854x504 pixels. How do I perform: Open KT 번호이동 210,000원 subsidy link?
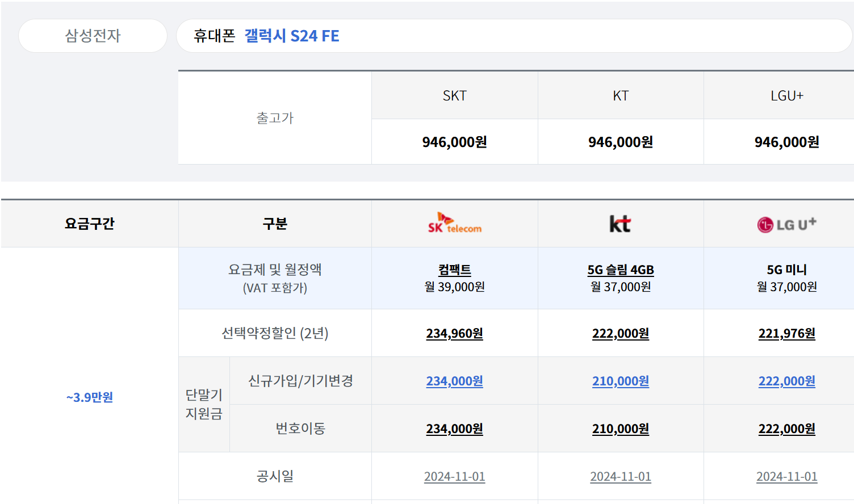[621, 429]
